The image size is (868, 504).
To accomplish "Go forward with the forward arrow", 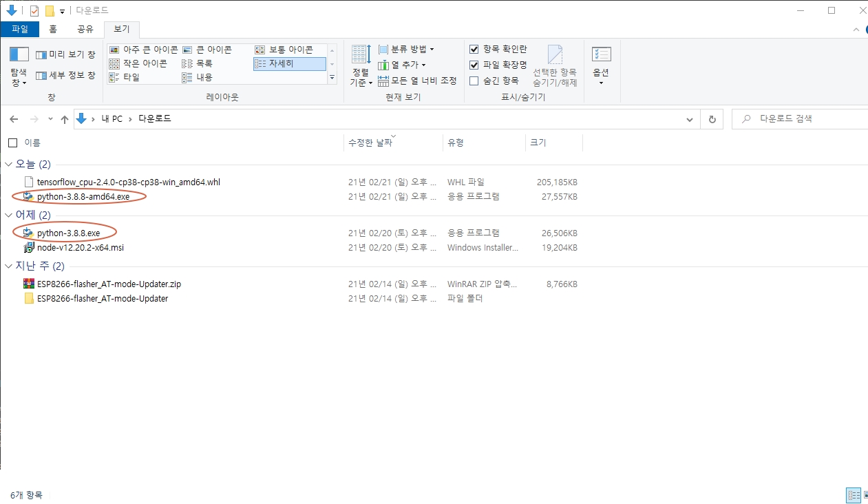I will (x=33, y=119).
